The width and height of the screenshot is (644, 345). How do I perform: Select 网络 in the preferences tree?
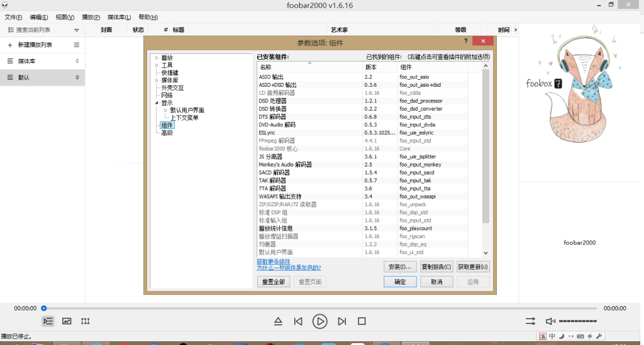pyautogui.click(x=167, y=95)
